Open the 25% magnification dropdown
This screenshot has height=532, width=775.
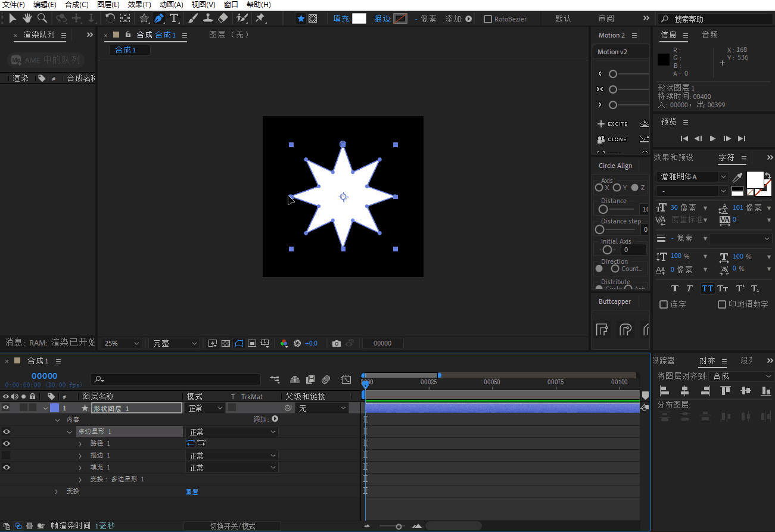click(122, 344)
